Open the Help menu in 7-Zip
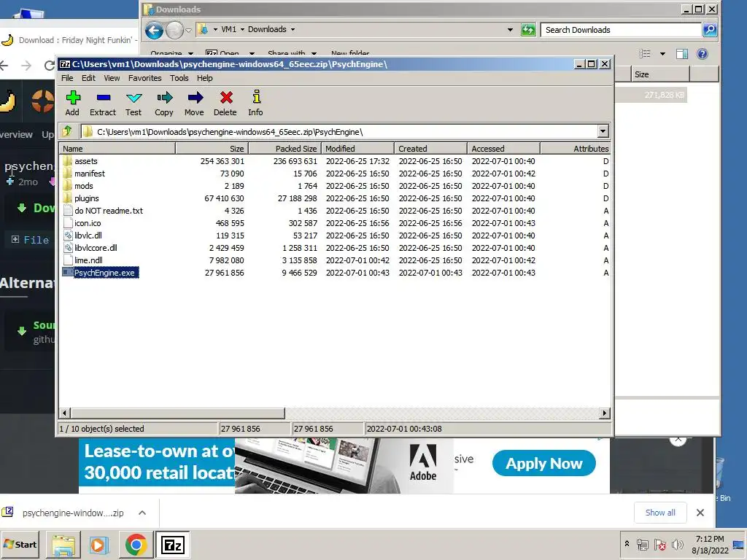 tap(205, 78)
